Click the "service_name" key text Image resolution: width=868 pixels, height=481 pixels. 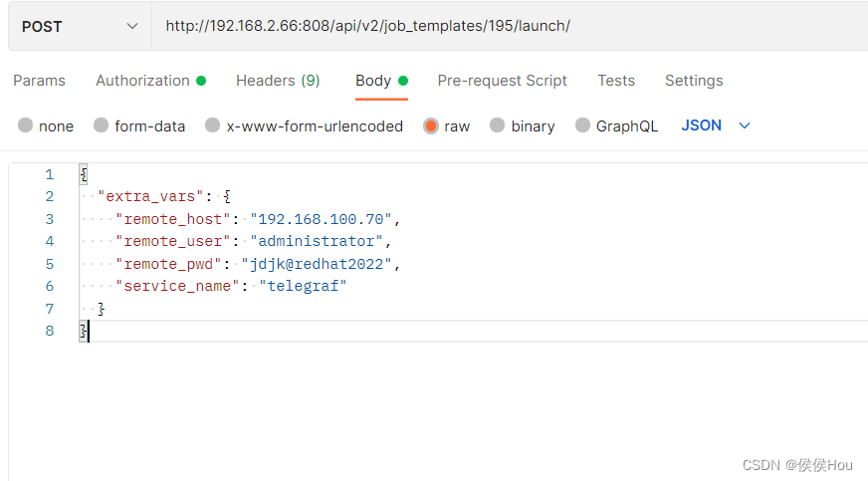coord(177,286)
